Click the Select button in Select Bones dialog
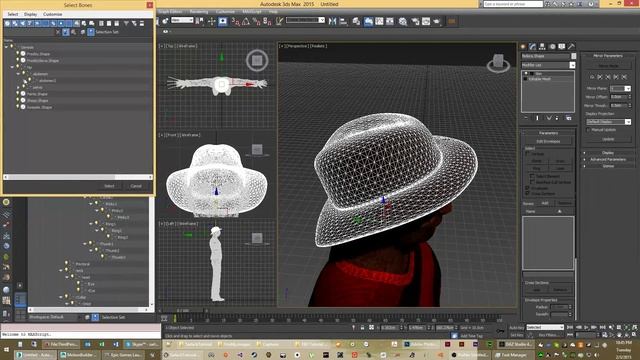This screenshot has width=640, height=360. point(109,186)
